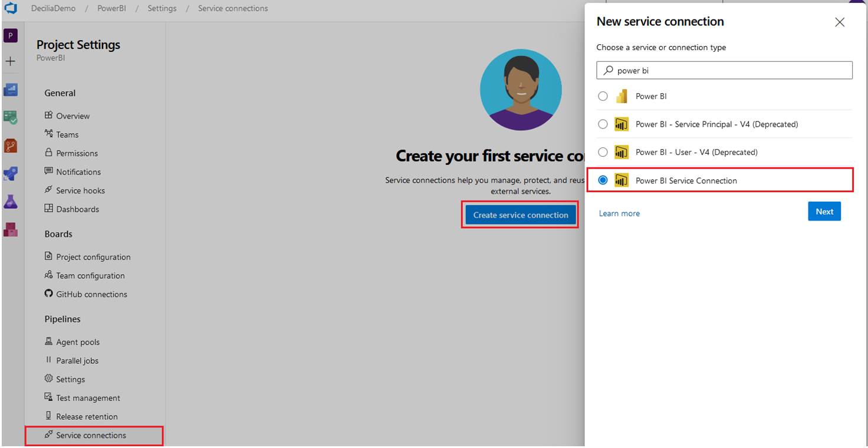Image resolution: width=868 pixels, height=448 pixels.
Task: Open the green Boards checkmark icon
Action: 11,117
